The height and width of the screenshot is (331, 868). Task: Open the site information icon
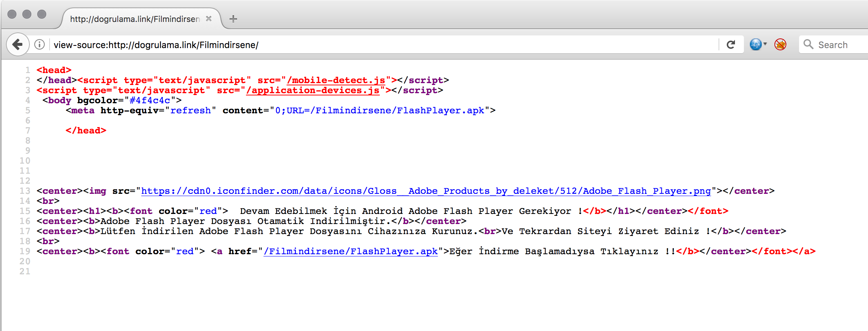point(40,45)
